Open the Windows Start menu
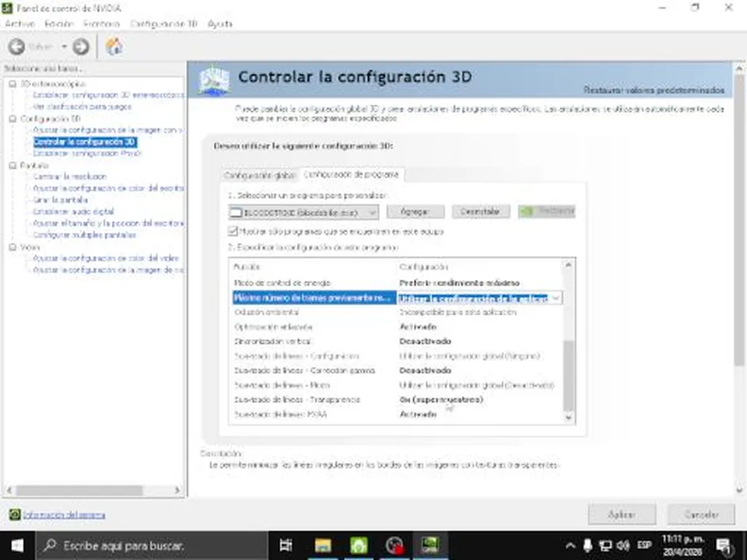Screen dimensions: 747x560 pyautogui.click(x=17, y=546)
